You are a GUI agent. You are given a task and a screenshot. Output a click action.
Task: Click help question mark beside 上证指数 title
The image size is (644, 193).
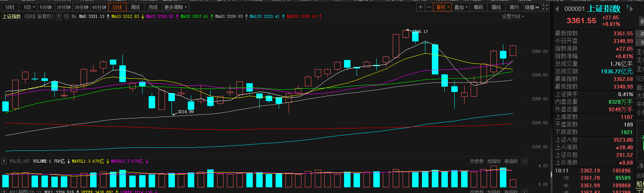pyautogui.click(x=59, y=16)
